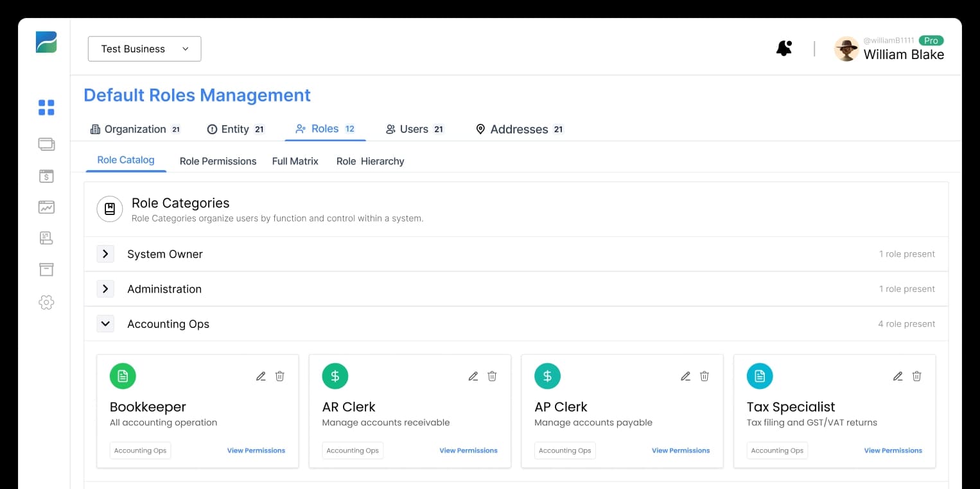Edit the Tax Specialist role with pencil icon
Image resolution: width=980 pixels, height=489 pixels.
(897, 376)
